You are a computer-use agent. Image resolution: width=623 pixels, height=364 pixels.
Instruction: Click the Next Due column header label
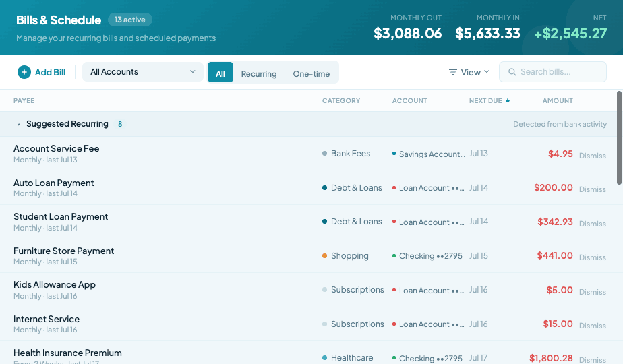click(x=485, y=101)
